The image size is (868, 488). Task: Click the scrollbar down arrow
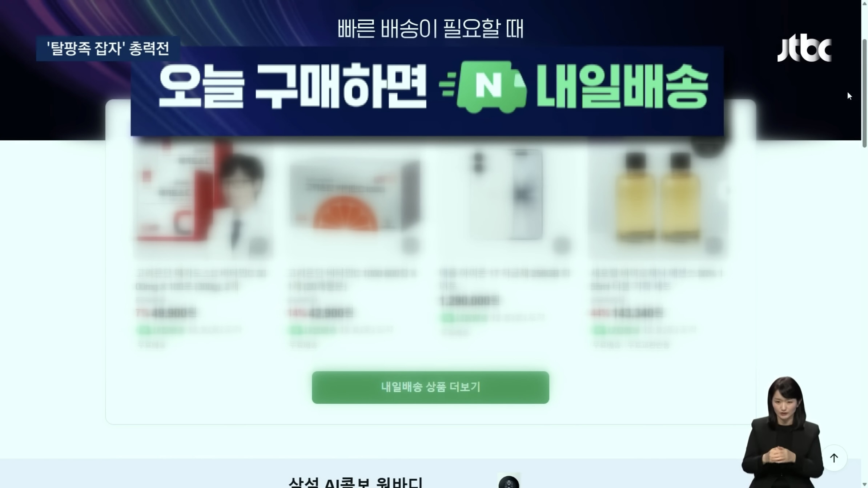pyautogui.click(x=864, y=485)
